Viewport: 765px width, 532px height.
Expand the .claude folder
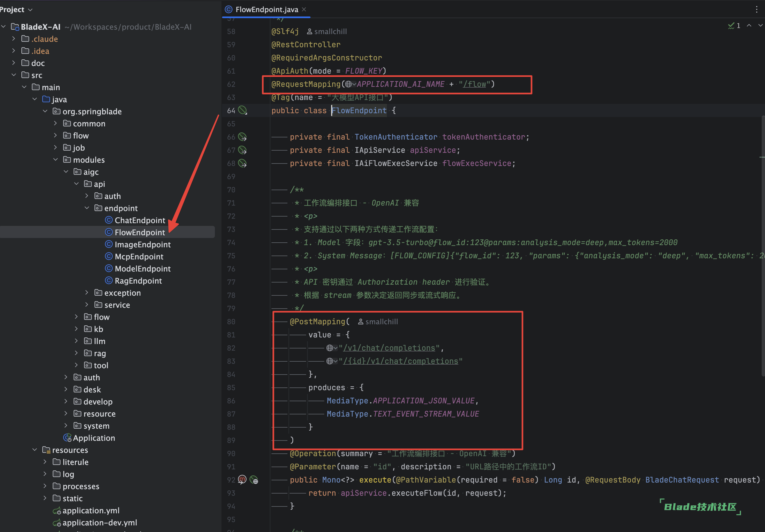tap(14, 39)
